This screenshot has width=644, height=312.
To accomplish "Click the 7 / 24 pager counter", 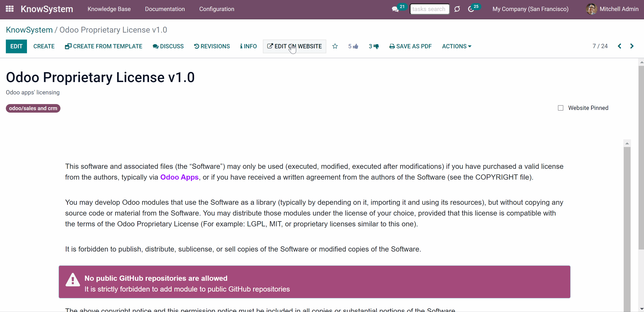I will point(600,46).
